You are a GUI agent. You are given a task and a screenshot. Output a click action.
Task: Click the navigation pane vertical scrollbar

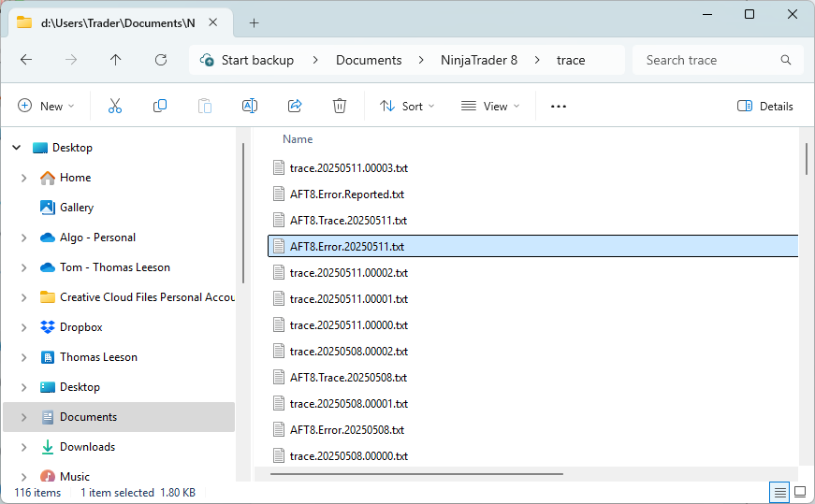click(x=242, y=213)
